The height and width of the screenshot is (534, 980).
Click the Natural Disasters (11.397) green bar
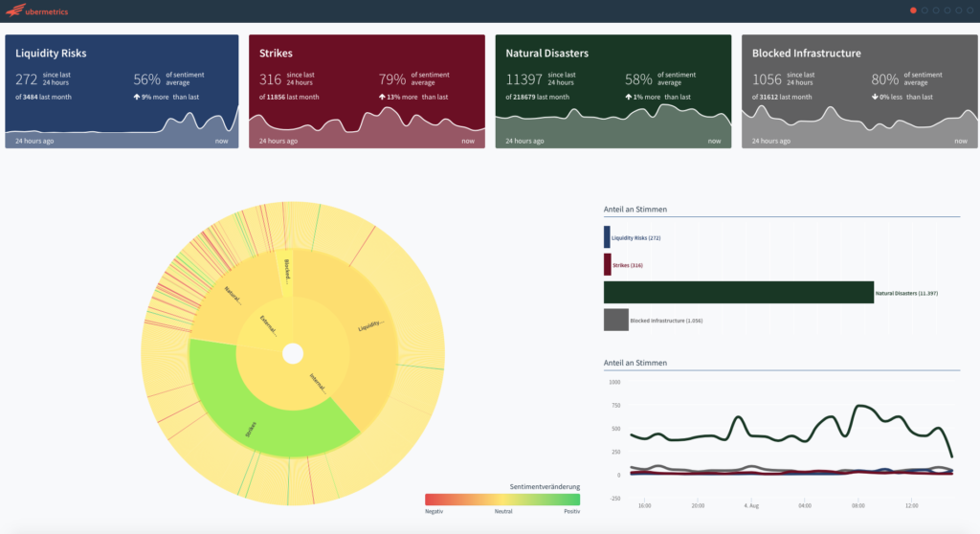coord(739,292)
